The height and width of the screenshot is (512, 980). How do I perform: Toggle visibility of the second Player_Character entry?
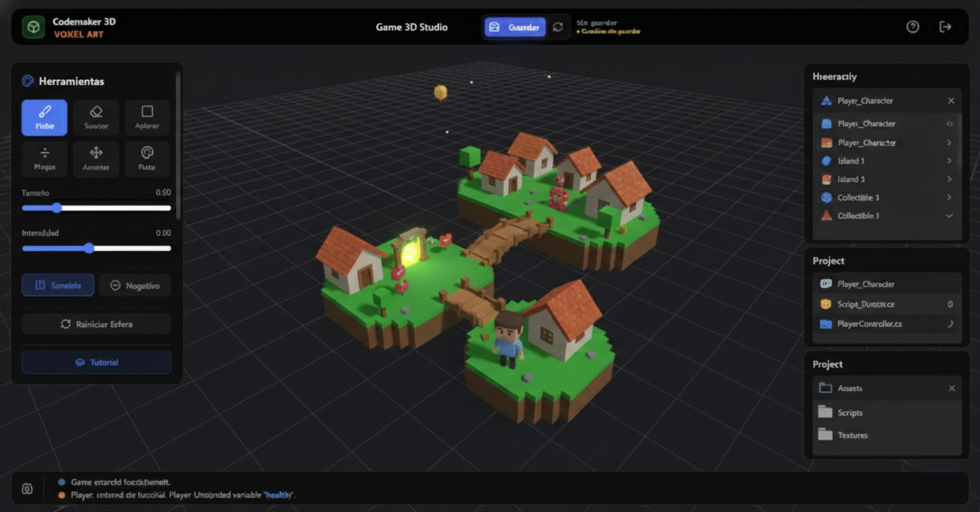point(949,123)
